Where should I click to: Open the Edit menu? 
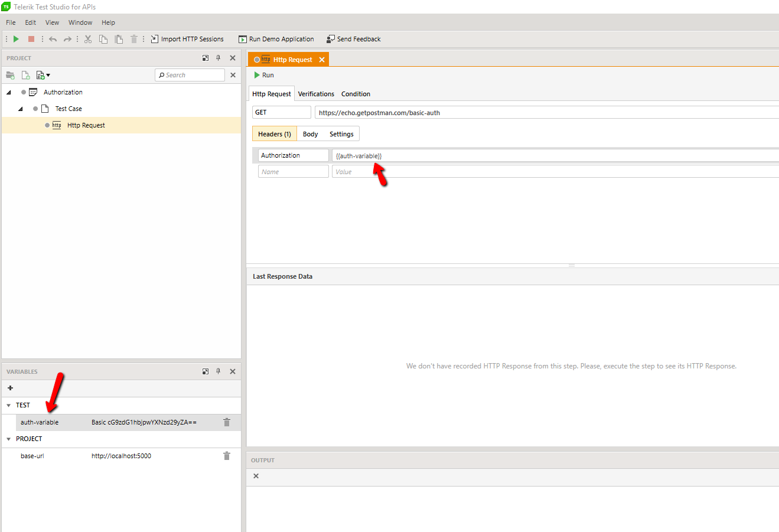point(31,22)
